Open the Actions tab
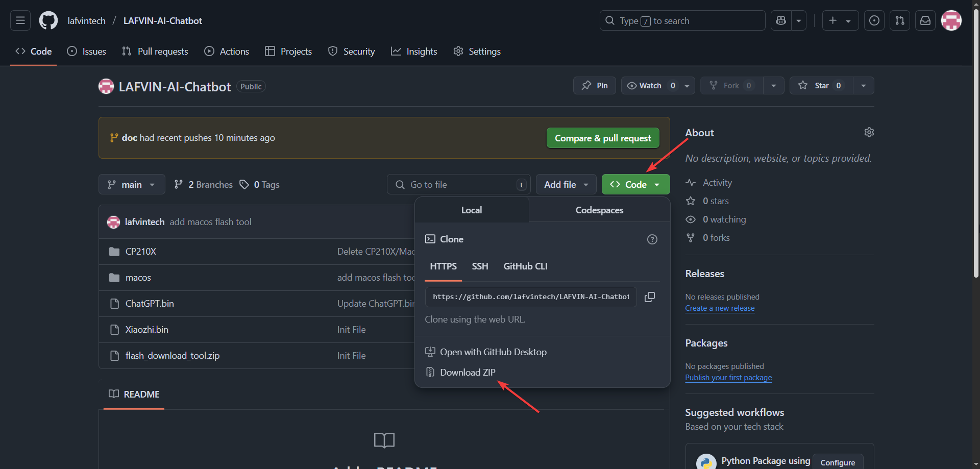 click(x=227, y=52)
